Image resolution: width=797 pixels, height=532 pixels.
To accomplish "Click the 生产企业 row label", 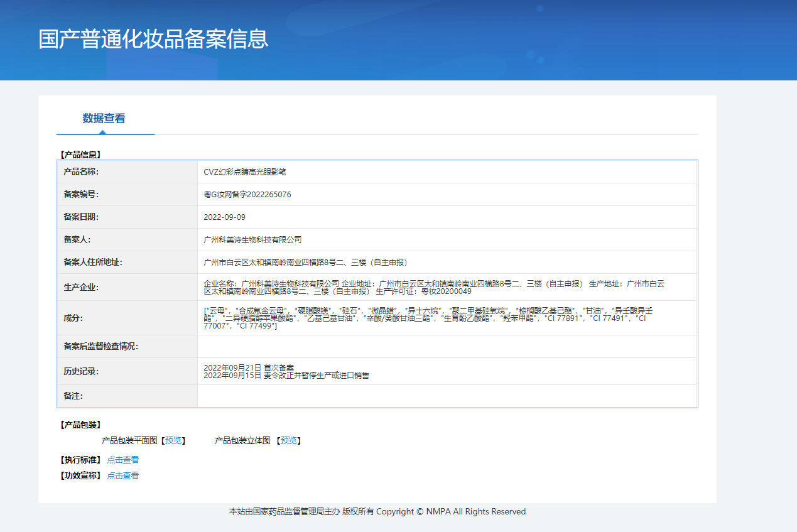I will click(81, 288).
